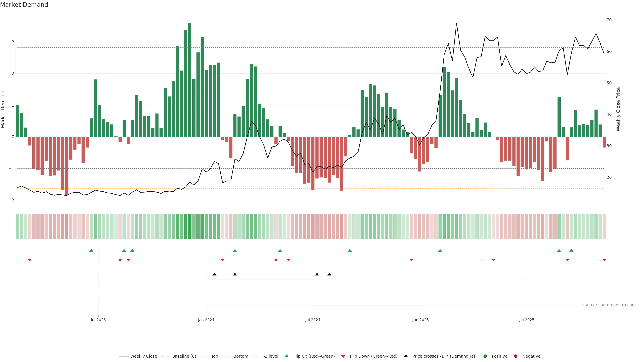This screenshot has width=644, height=362.
Task: Click the Weekly Close Price axis title
Action: coord(618,109)
